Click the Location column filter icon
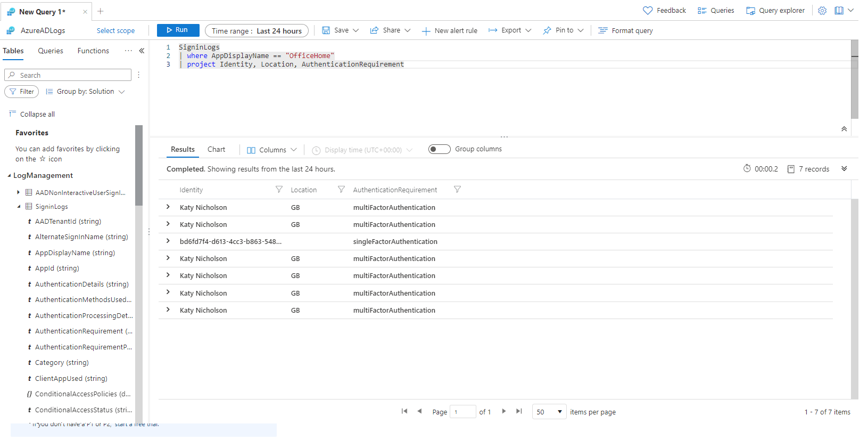The image size is (868, 440). tap(341, 190)
